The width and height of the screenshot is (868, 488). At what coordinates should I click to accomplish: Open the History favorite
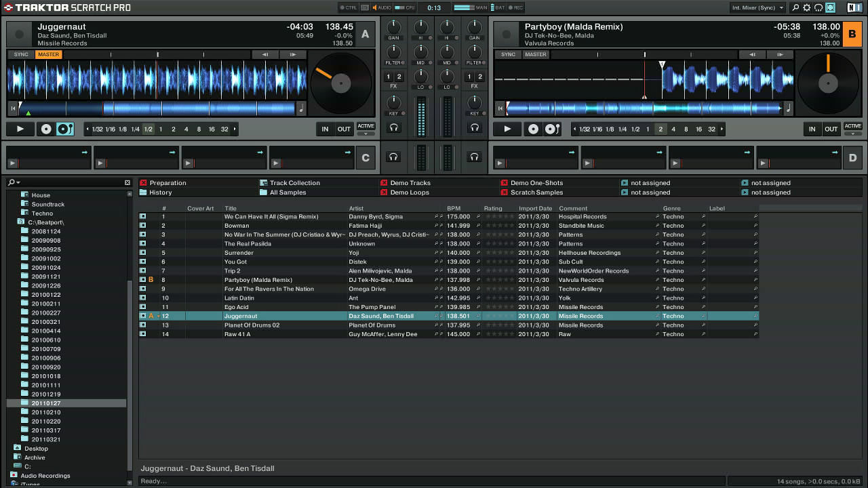click(x=161, y=192)
